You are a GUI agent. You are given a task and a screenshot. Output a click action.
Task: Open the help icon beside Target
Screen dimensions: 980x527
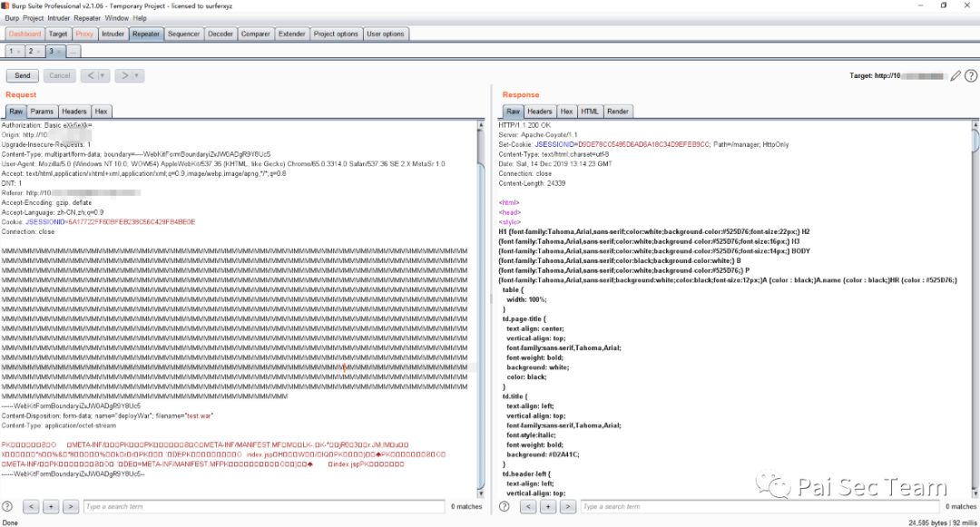971,76
